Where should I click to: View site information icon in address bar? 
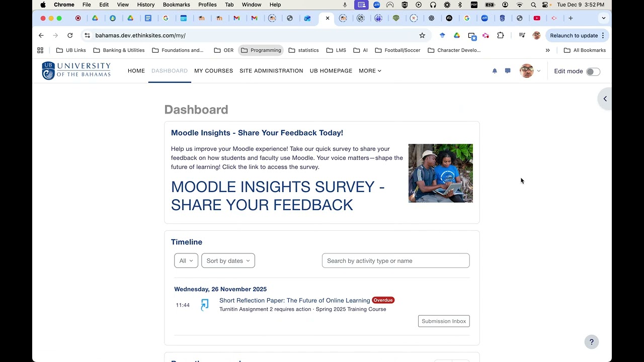coord(87,36)
